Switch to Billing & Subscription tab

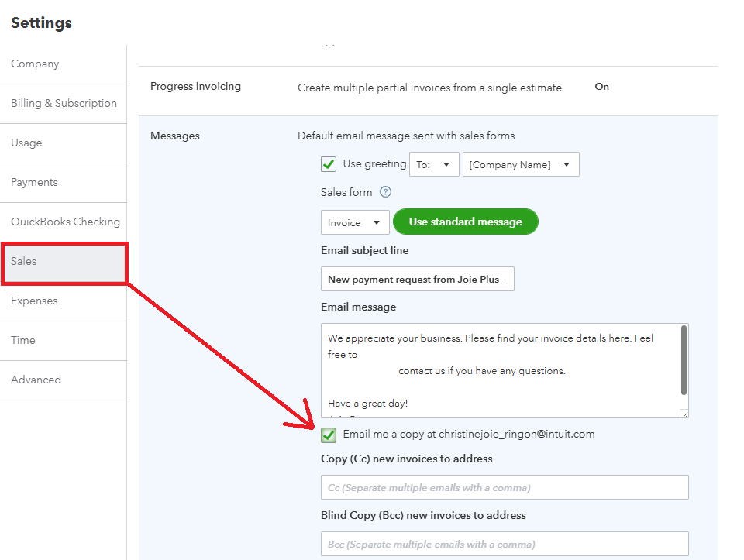pos(64,104)
